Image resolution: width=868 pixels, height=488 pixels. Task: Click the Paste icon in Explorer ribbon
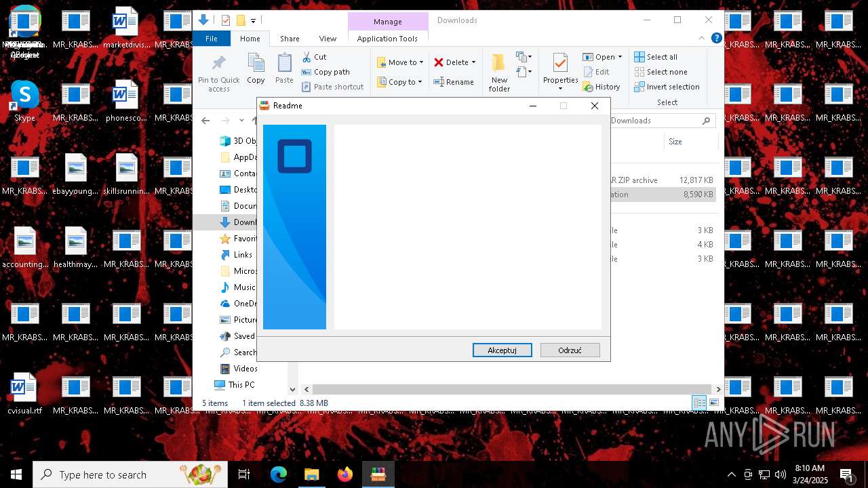click(x=284, y=68)
